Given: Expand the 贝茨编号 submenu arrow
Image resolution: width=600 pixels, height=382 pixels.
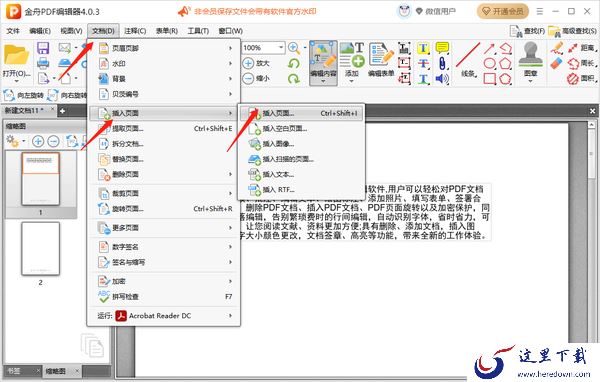Looking at the screenshot, I should coord(230,94).
